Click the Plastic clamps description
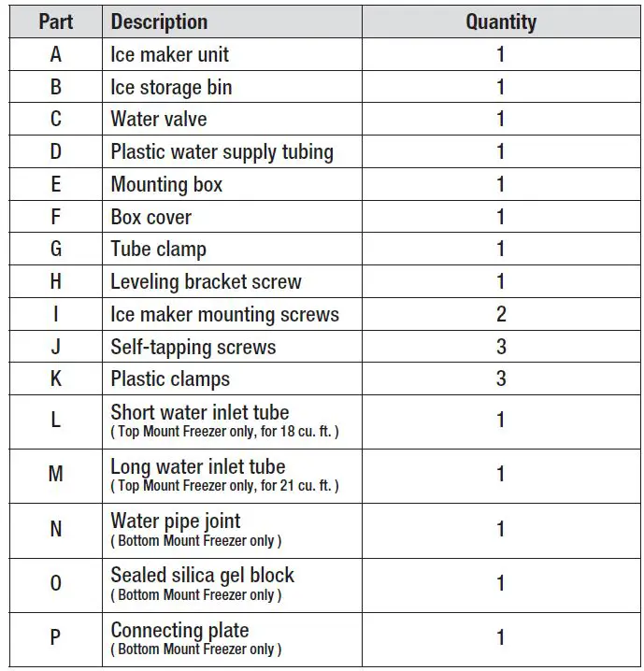Image resolution: width=644 pixels, height=671 pixels. (170, 378)
